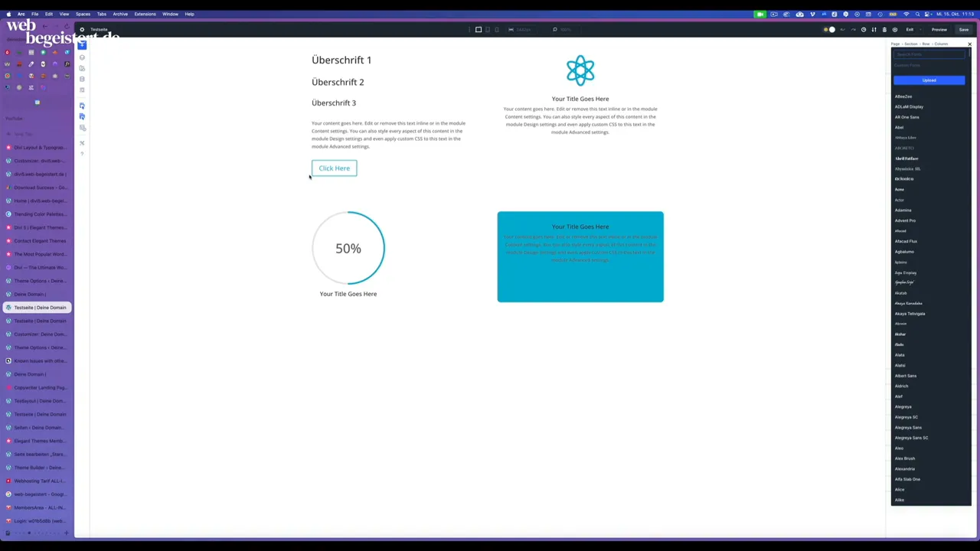Click the blue add module plus icon
The image size is (980, 551).
(x=82, y=45)
